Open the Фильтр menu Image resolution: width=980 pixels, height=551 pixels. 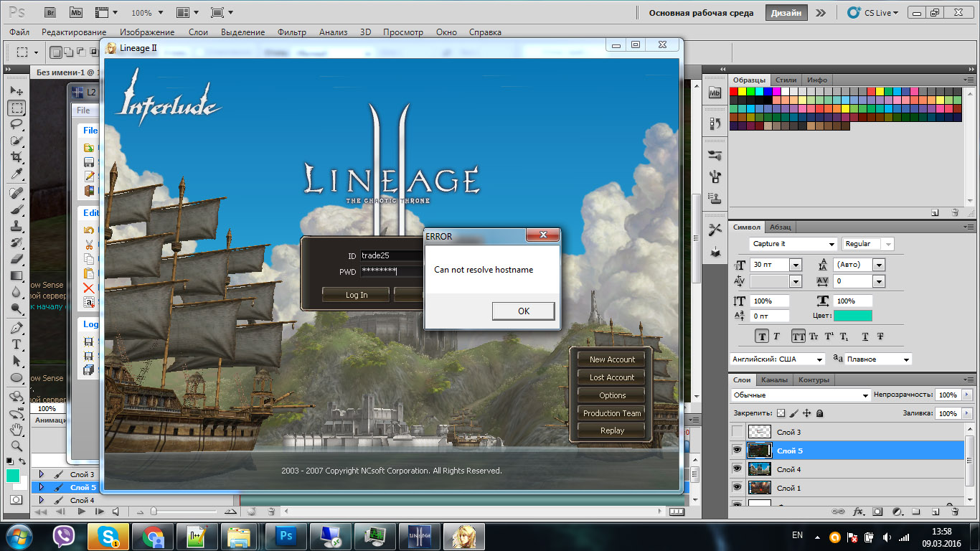(x=291, y=32)
